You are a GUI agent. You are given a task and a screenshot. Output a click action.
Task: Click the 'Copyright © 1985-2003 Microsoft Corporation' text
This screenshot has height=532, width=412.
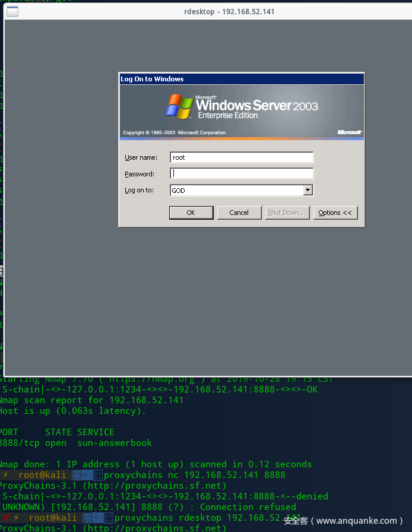coord(174,132)
